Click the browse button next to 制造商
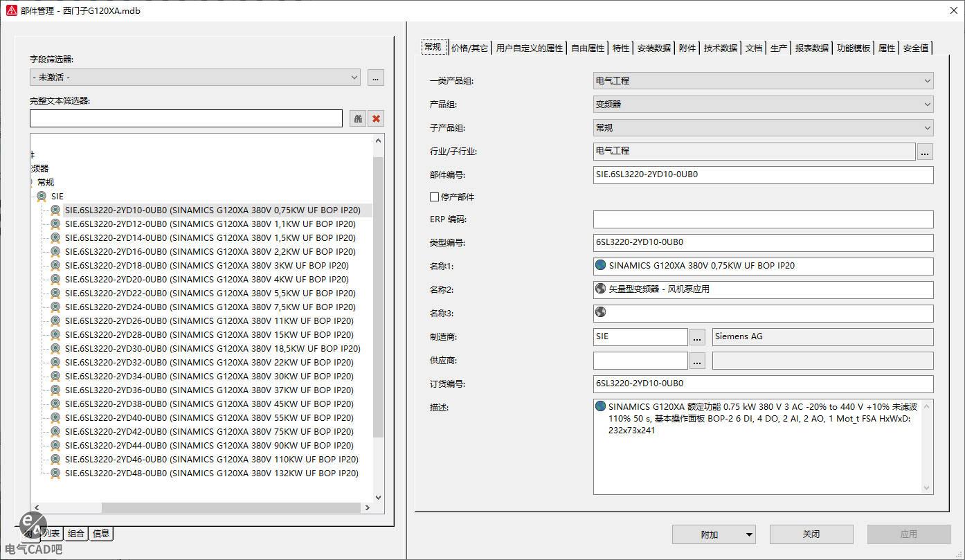The image size is (965, 560). pyautogui.click(x=697, y=337)
